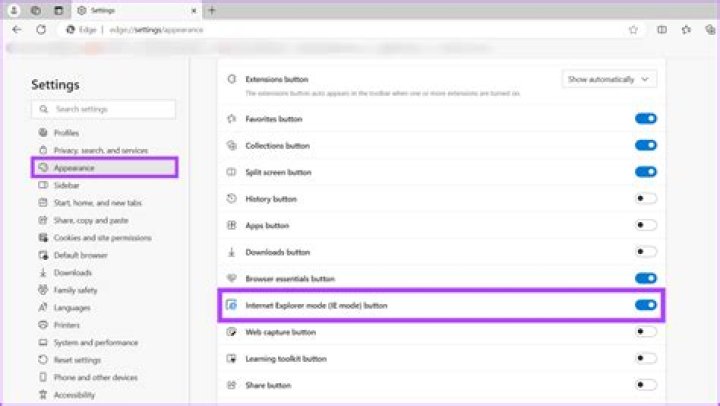Enable History button switch
The width and height of the screenshot is (720, 406).
pos(646,199)
